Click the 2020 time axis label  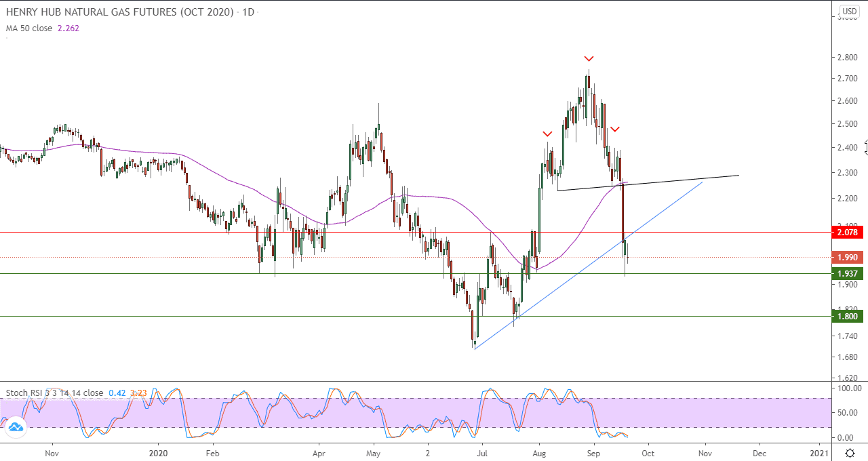[157, 452]
